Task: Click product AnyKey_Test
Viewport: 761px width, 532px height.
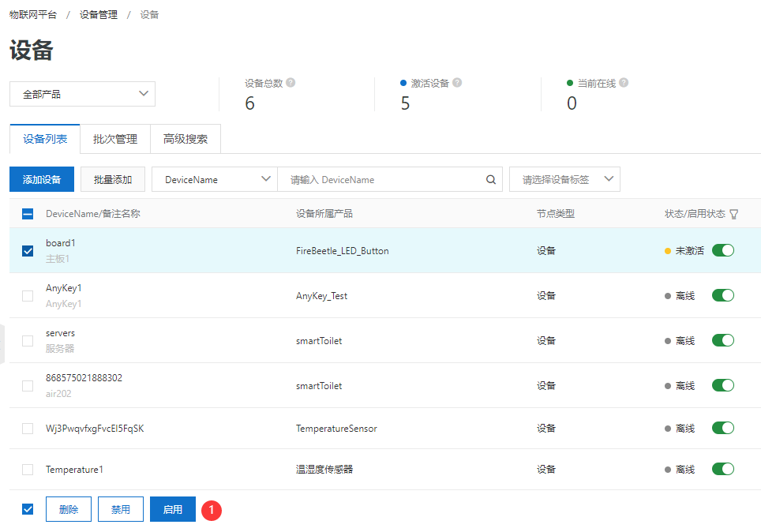Action: coord(321,296)
